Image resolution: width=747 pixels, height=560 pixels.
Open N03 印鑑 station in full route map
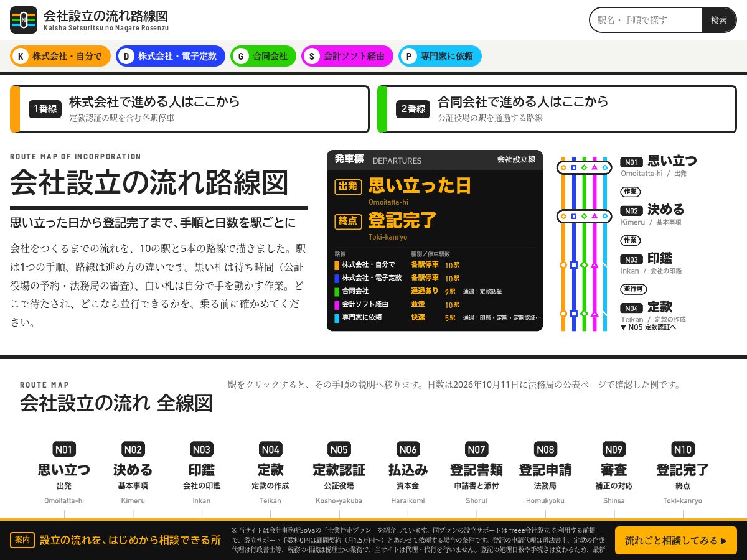coord(202,473)
